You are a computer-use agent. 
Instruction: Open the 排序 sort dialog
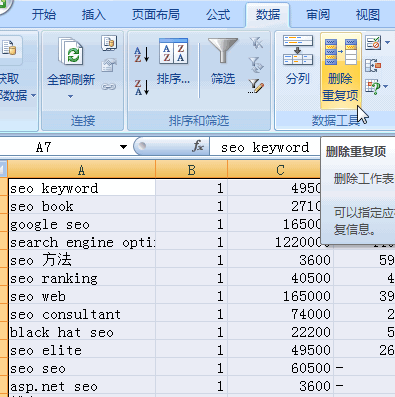click(173, 62)
